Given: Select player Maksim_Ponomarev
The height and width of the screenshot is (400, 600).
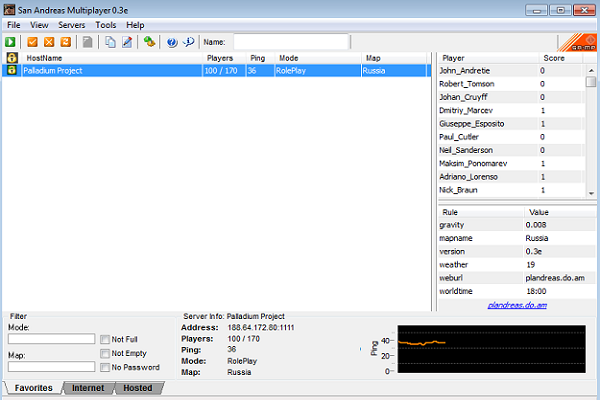Looking at the screenshot, I should point(512,163).
